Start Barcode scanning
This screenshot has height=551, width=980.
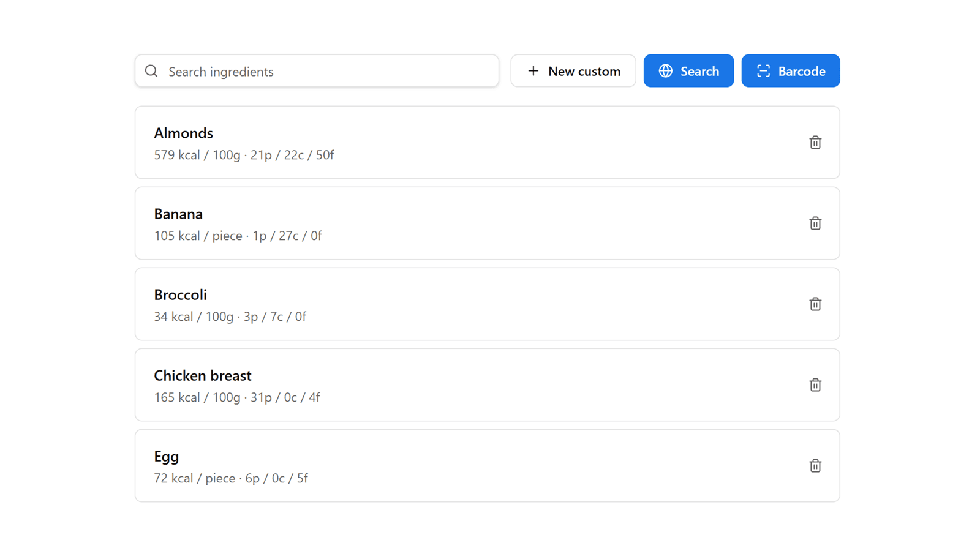pyautogui.click(x=791, y=71)
